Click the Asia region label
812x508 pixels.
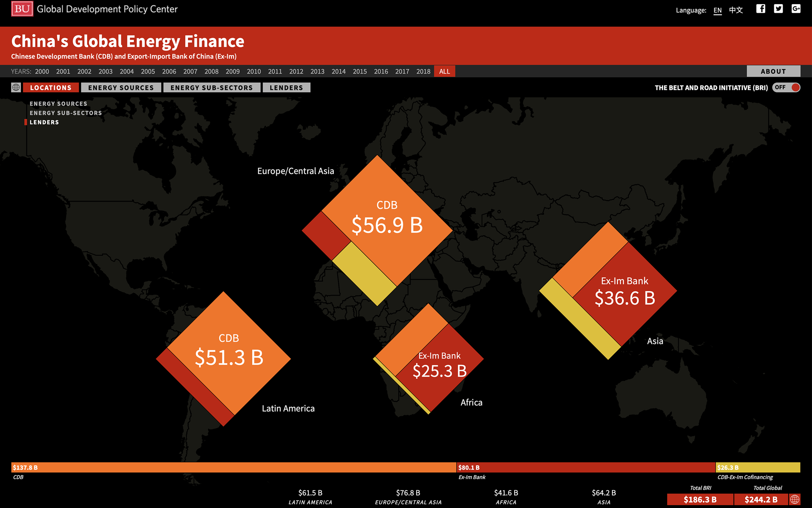click(655, 341)
